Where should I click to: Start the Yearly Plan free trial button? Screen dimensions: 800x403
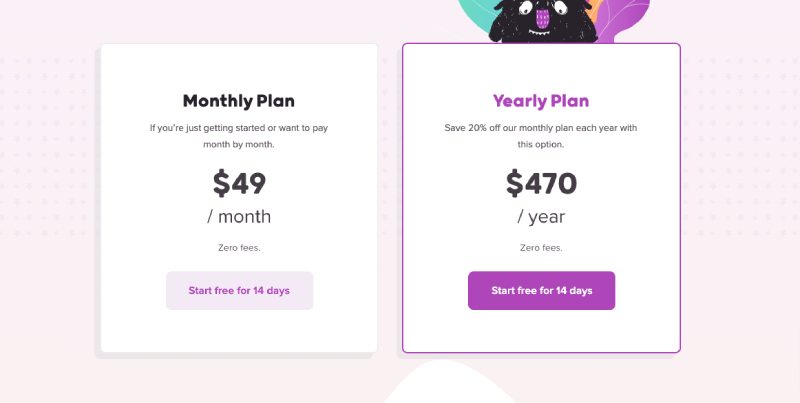click(541, 290)
